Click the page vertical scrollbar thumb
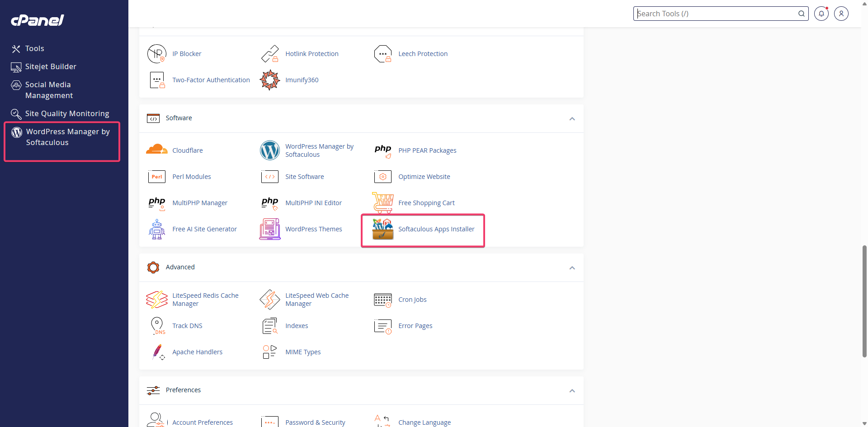Screen dimensions: 868x427 pos(864,301)
